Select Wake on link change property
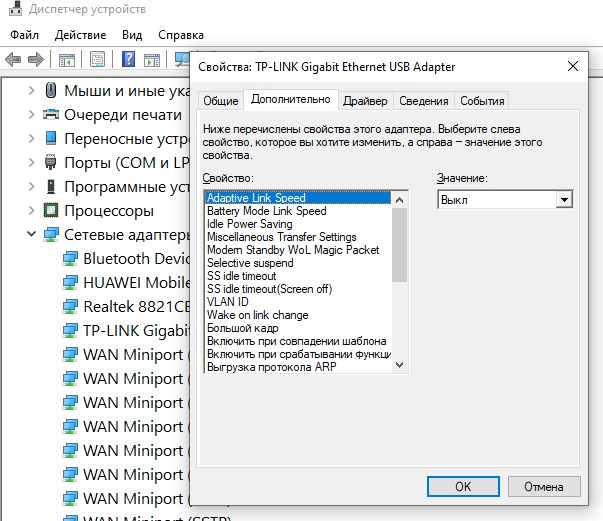Viewport: 603px width, 521px height. (298, 315)
